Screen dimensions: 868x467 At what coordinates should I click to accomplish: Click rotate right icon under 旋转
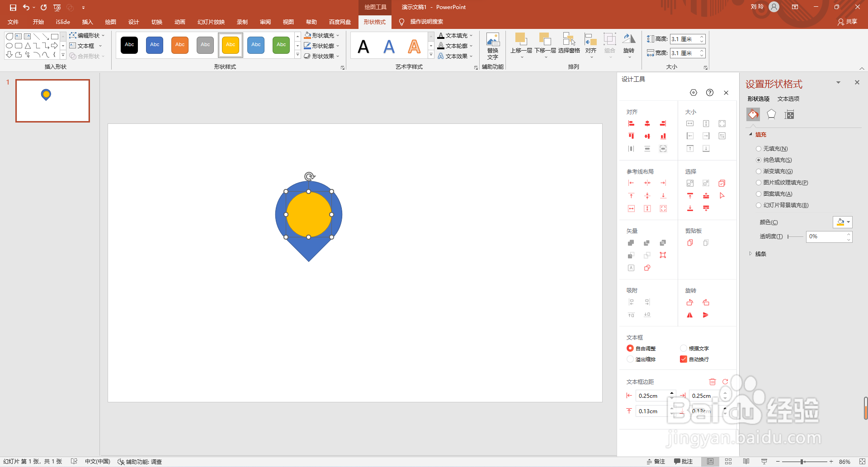click(706, 302)
